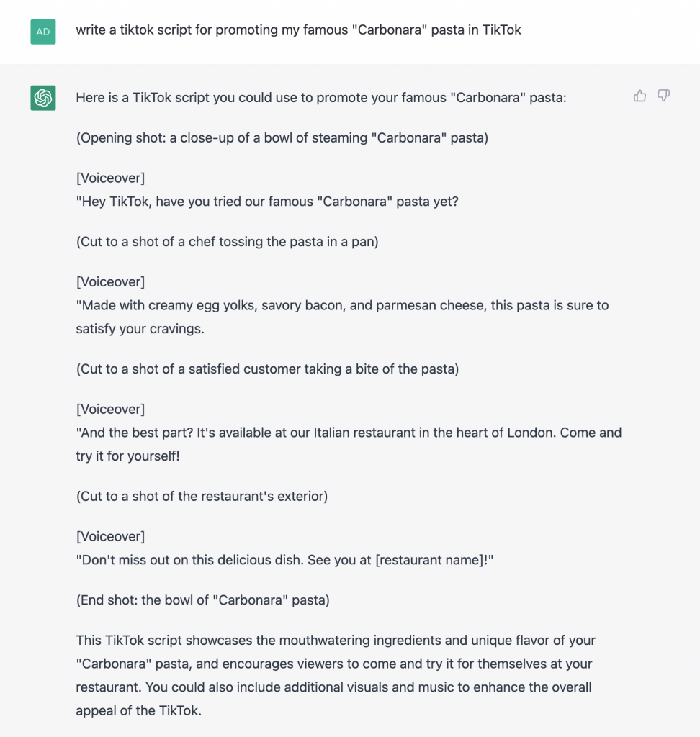700x737 pixels.
Task: Click the '[restaurant name]' placeholder text
Action: pos(429,560)
